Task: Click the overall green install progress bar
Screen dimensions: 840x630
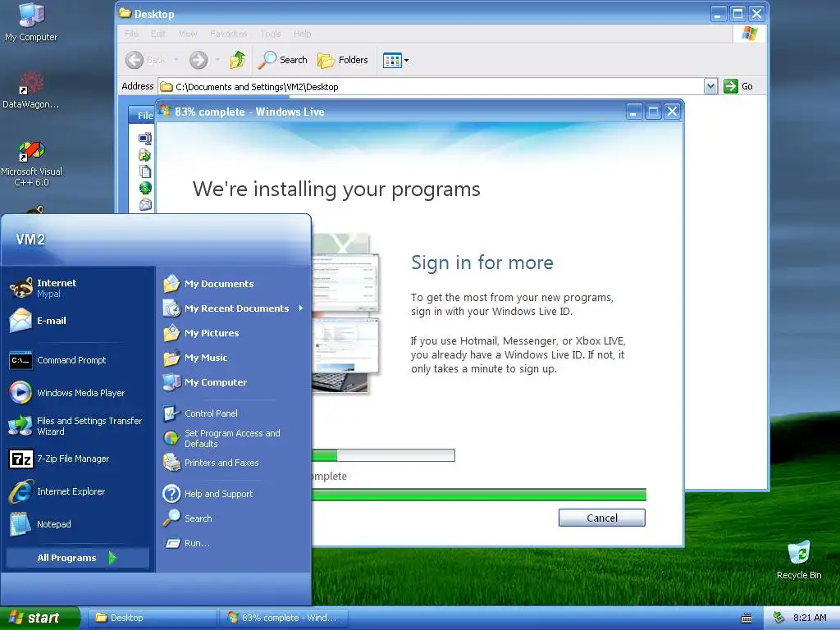Action: 478,495
